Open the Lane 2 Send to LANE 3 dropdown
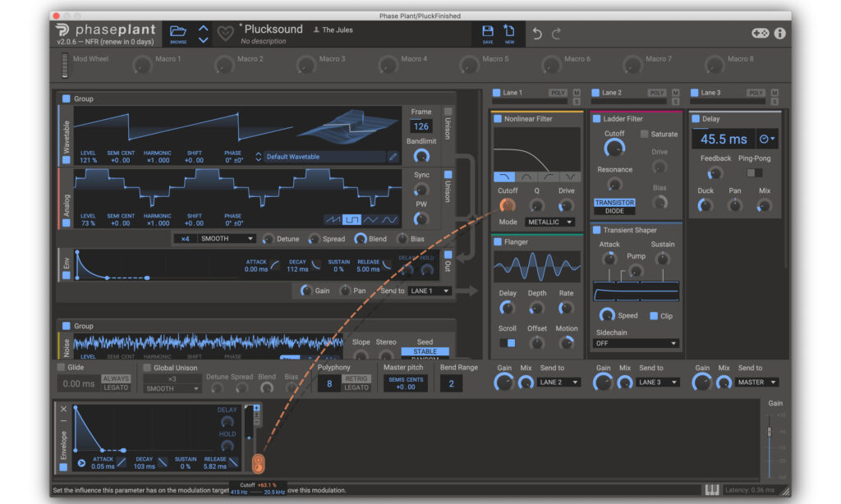 (x=658, y=383)
